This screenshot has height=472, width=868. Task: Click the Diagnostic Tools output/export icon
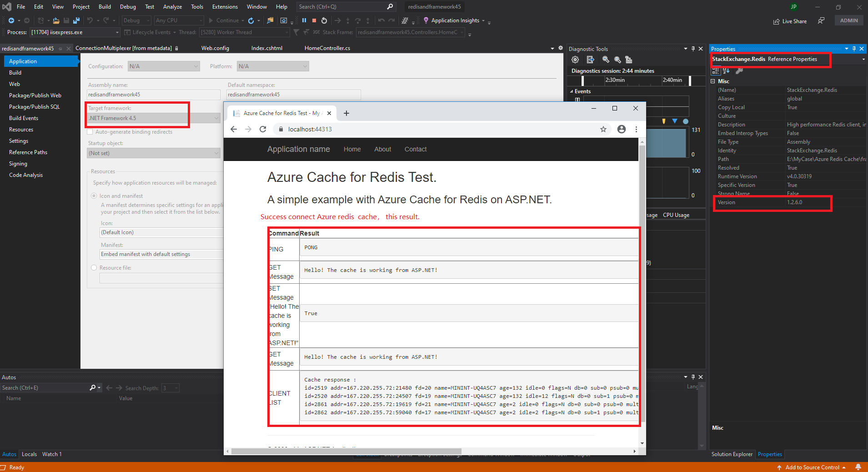[x=590, y=60]
